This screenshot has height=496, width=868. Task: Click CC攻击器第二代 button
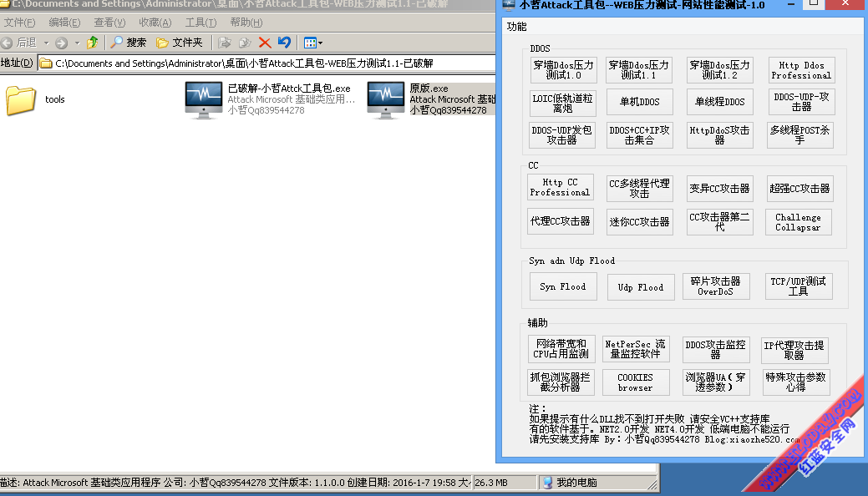tap(719, 222)
